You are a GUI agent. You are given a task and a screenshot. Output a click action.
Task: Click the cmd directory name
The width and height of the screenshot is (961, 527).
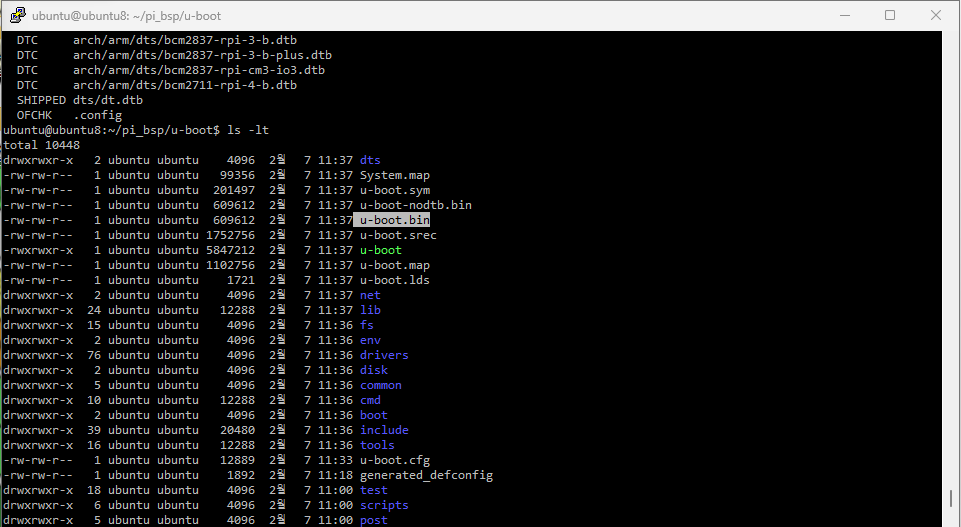click(x=370, y=400)
